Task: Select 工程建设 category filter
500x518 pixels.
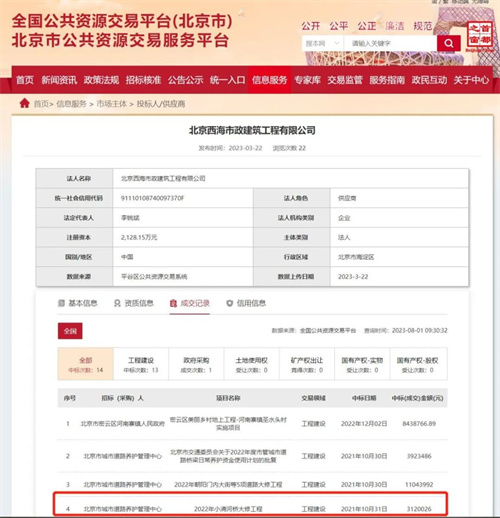Action: point(141,364)
